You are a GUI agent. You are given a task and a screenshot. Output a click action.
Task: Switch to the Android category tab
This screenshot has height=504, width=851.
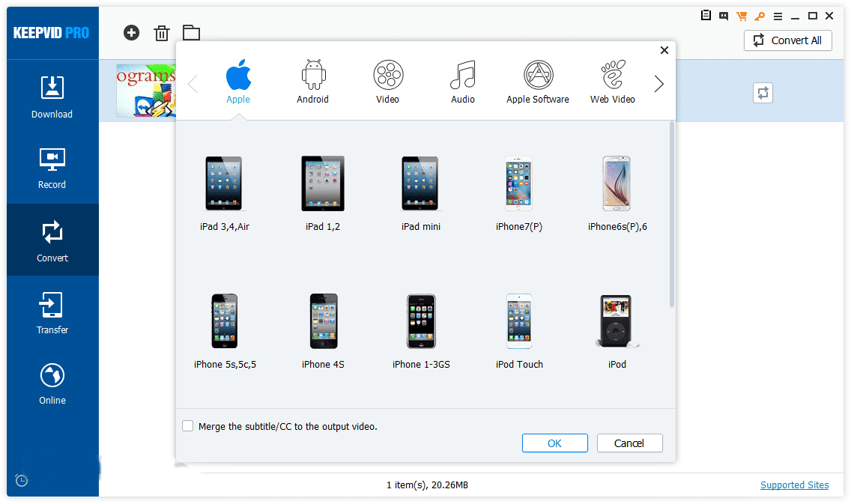(312, 82)
